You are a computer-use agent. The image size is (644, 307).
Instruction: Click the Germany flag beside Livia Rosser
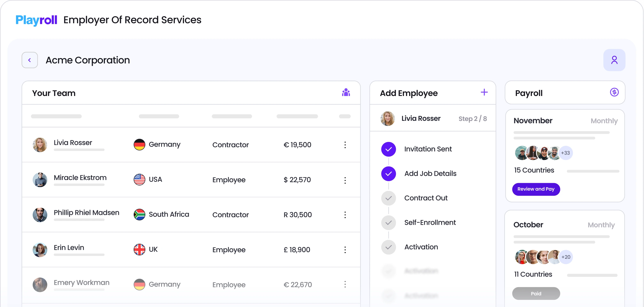tap(139, 144)
